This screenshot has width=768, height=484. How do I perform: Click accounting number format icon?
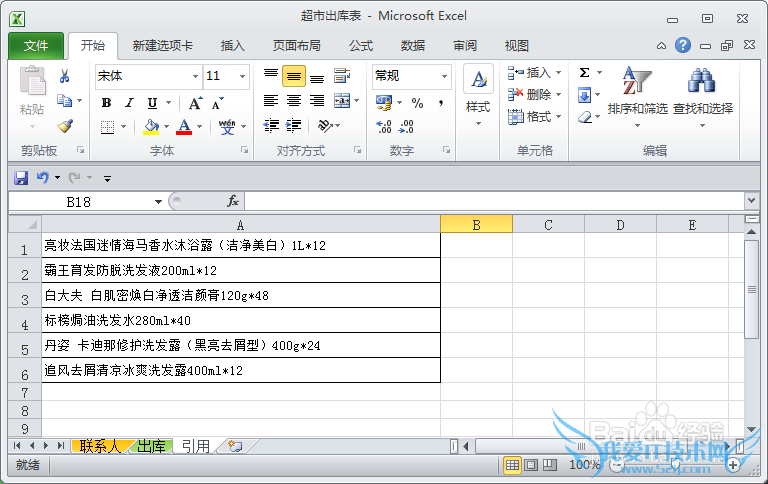pos(384,103)
